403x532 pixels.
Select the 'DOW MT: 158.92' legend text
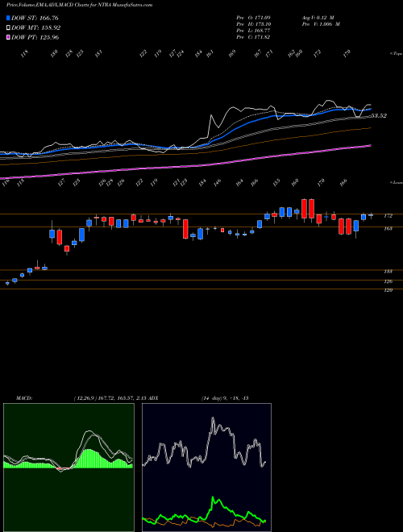click(36, 28)
